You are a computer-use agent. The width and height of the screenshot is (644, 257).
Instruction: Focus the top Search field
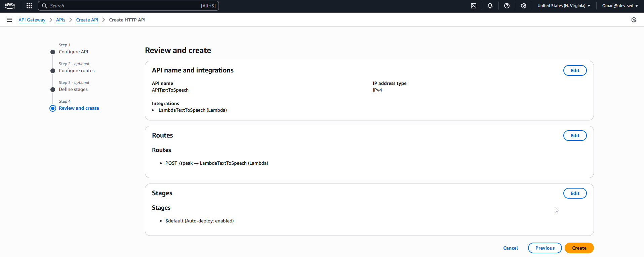coord(128,6)
